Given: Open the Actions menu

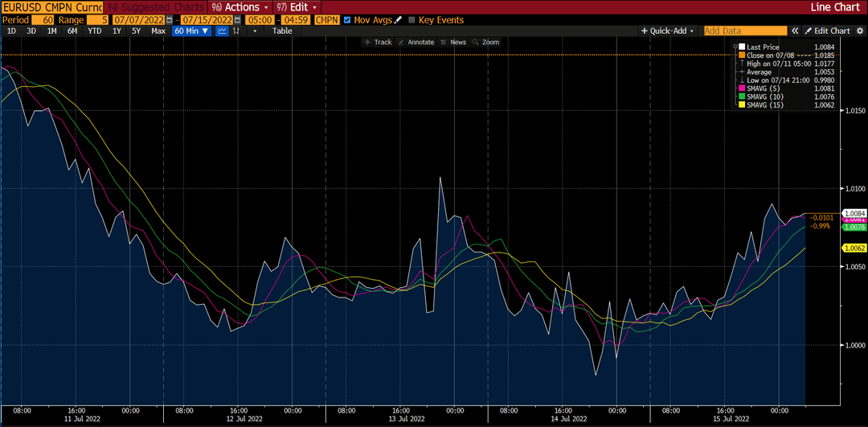Looking at the screenshot, I should tap(240, 7).
